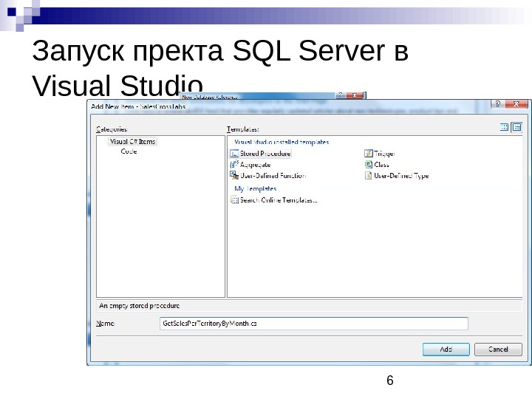Screen dimensions: 532x399
Task: Pick the User-Defined Type template icon
Action: point(369,175)
